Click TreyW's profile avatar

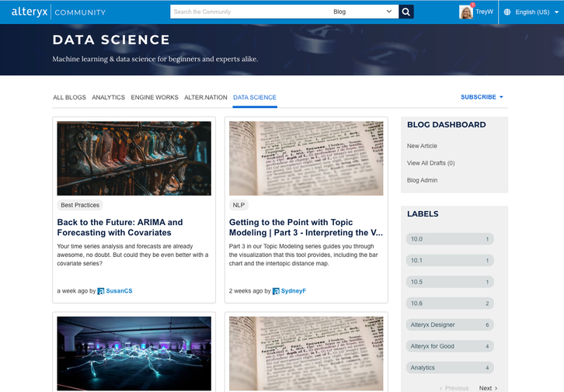pyautogui.click(x=466, y=12)
